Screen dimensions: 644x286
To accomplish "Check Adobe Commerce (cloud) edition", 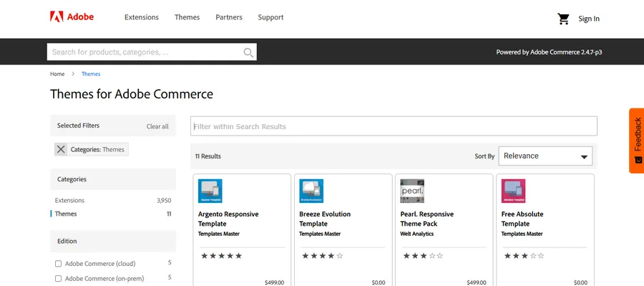I will (x=59, y=263).
